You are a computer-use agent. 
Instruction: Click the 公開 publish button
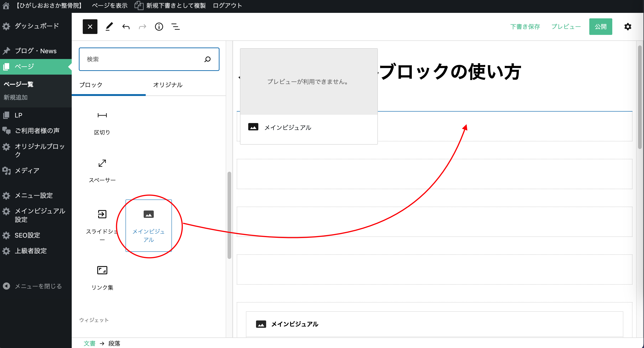[x=600, y=26]
